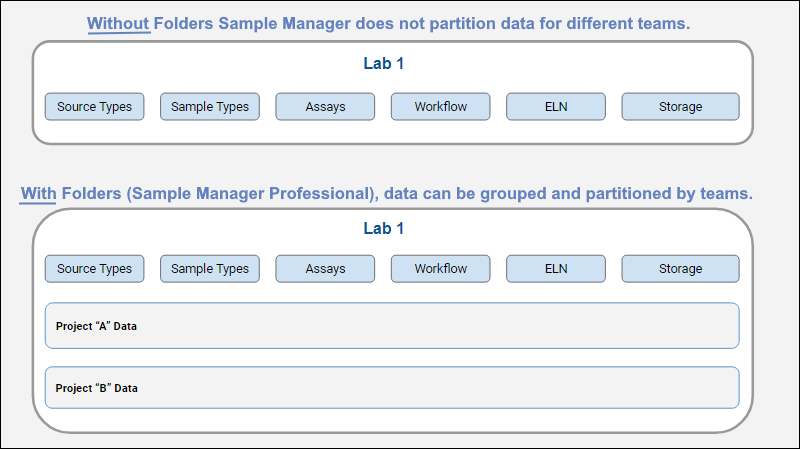Select Storage in the With Folders lab
Image resolution: width=800 pixels, height=449 pixels.
pyautogui.click(x=680, y=269)
